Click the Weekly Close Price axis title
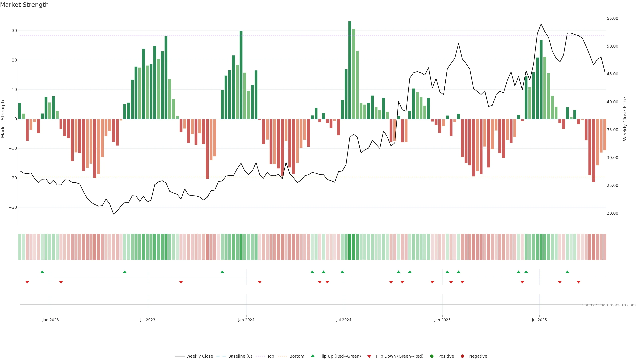644x362 pixels. (x=625, y=119)
